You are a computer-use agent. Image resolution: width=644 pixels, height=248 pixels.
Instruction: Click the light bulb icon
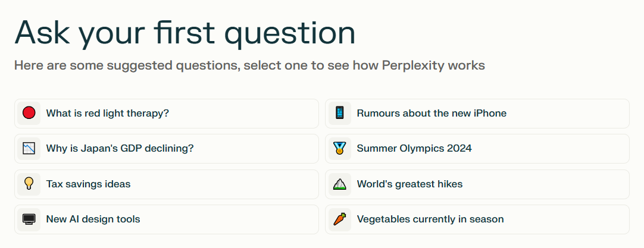point(29,184)
